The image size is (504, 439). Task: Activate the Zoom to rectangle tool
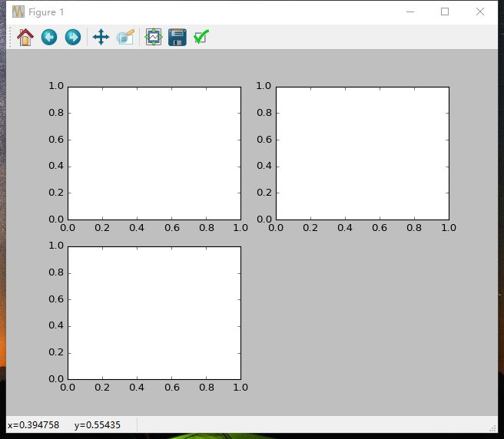coord(125,38)
